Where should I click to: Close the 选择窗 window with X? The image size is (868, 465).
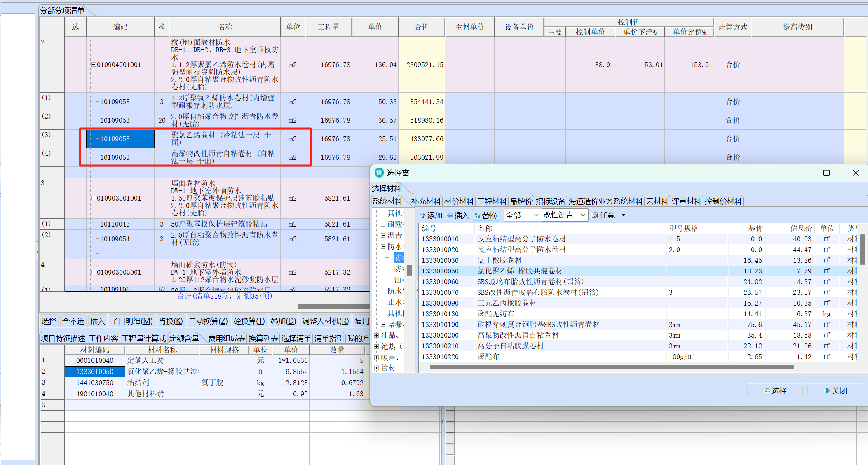(x=856, y=173)
